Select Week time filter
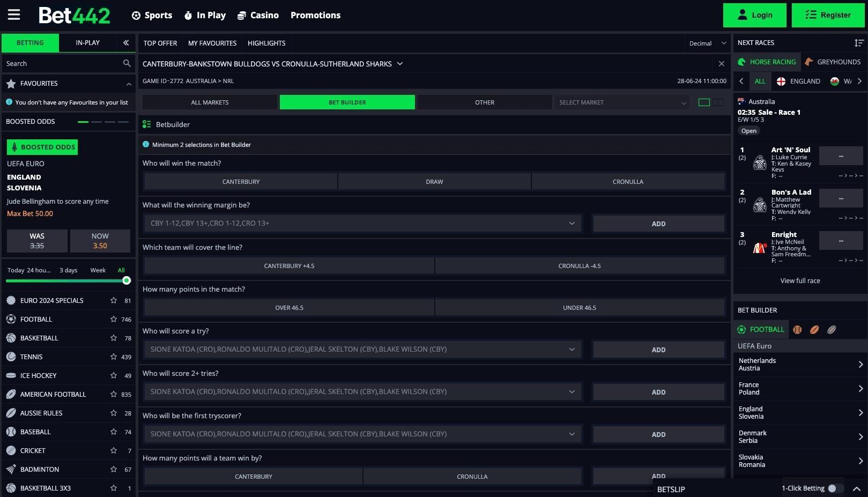Image resolution: width=868 pixels, height=497 pixels. pos(98,270)
